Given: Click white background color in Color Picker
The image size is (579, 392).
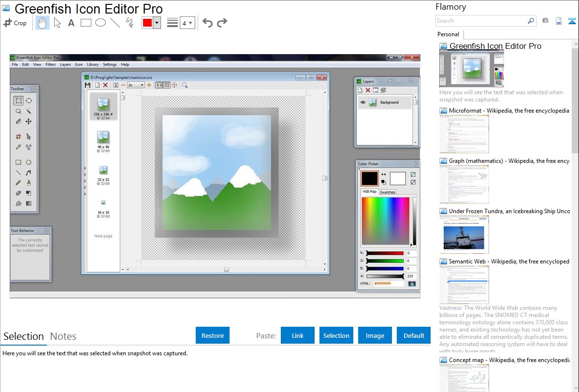Looking at the screenshot, I should click(x=398, y=178).
